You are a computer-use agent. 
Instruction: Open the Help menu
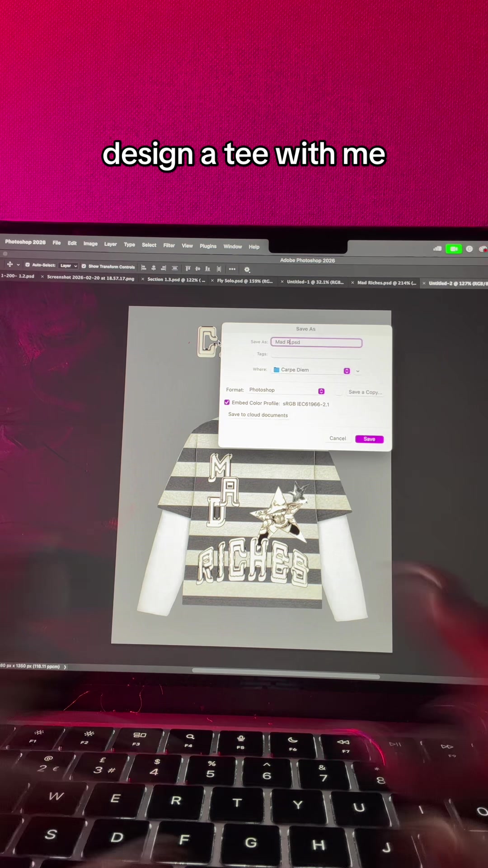click(x=254, y=247)
